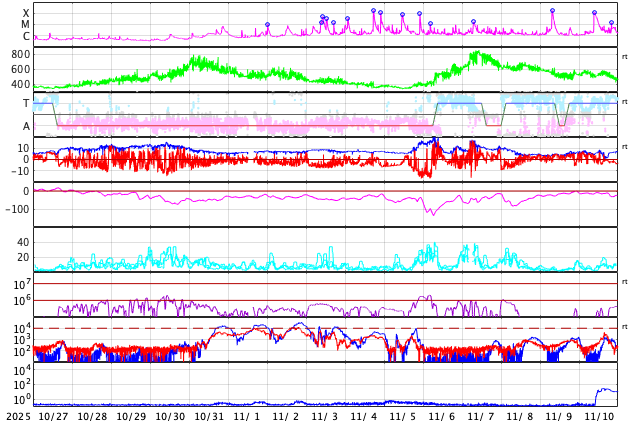This screenshot has height=424, width=634.
Task: Click the 10/27 date label on the time axis
Action: [x=53, y=416]
